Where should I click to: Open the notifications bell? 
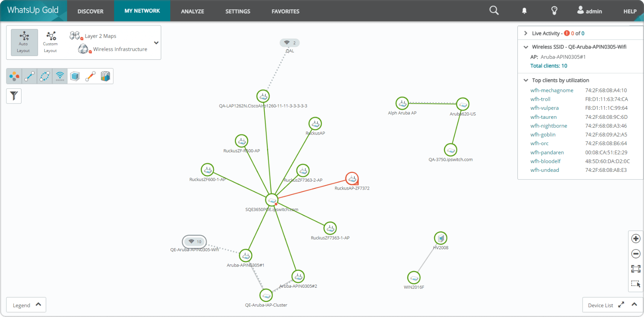[x=524, y=11]
